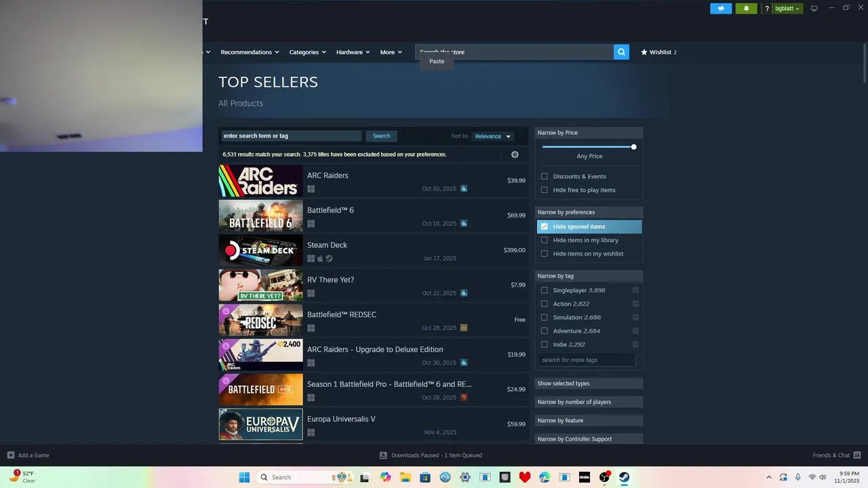
Task: Show hidden system tray icons chevron
Action: [768, 477]
